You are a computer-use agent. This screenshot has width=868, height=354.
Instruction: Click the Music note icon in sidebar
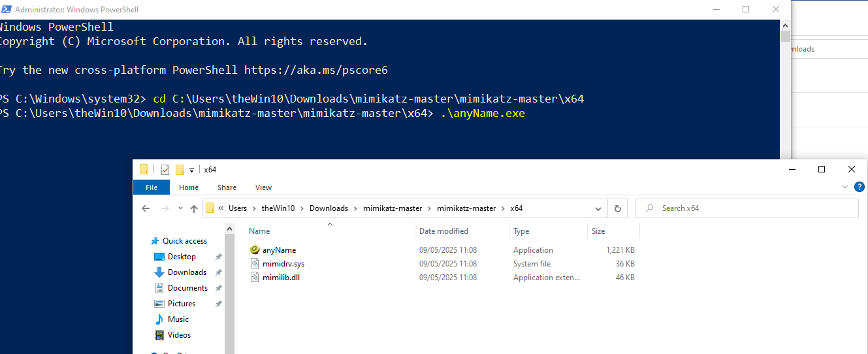(x=159, y=319)
